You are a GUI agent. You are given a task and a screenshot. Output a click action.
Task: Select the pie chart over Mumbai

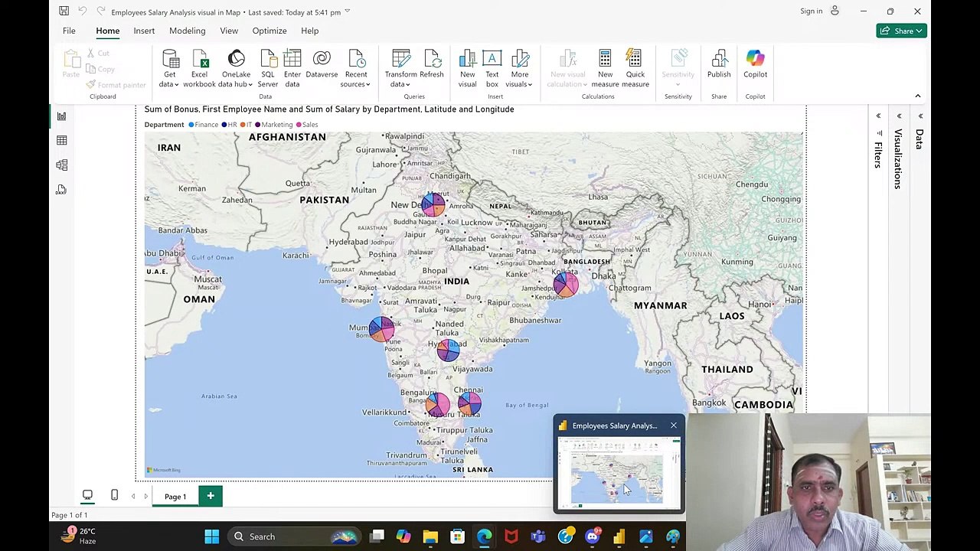381,329
